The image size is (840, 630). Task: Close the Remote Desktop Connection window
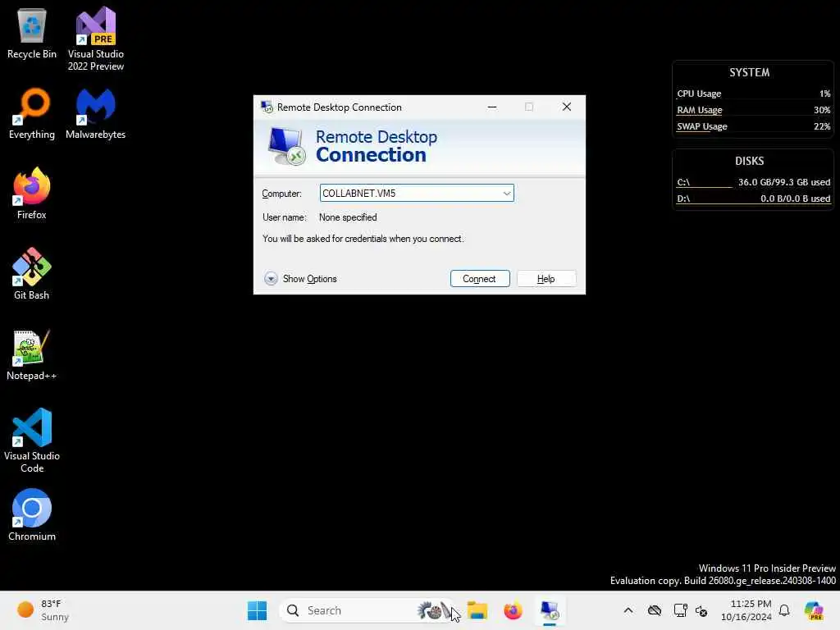[566, 107]
